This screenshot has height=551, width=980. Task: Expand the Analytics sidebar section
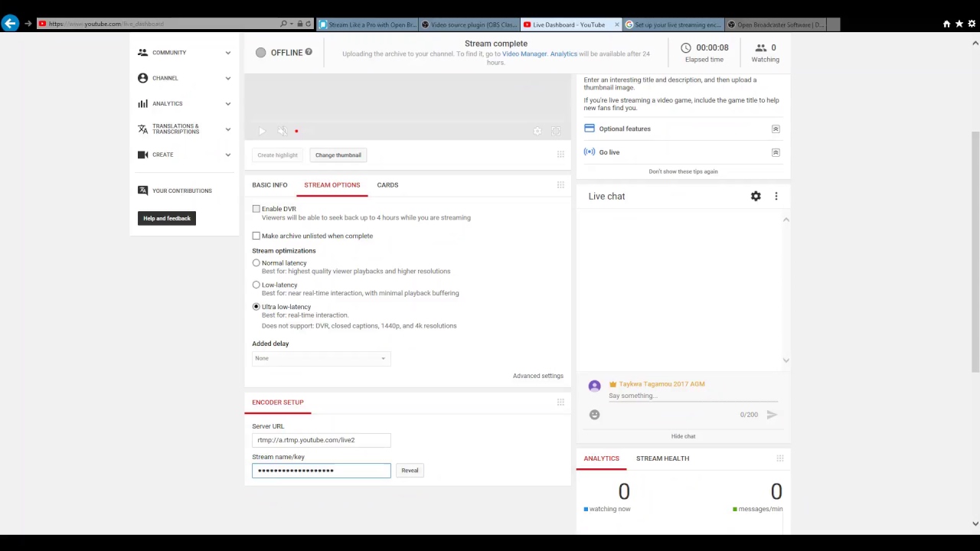pyautogui.click(x=227, y=103)
